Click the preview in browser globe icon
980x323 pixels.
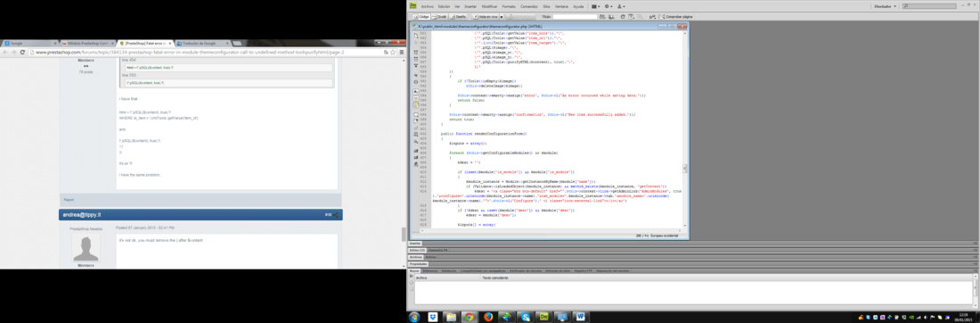tap(612, 17)
